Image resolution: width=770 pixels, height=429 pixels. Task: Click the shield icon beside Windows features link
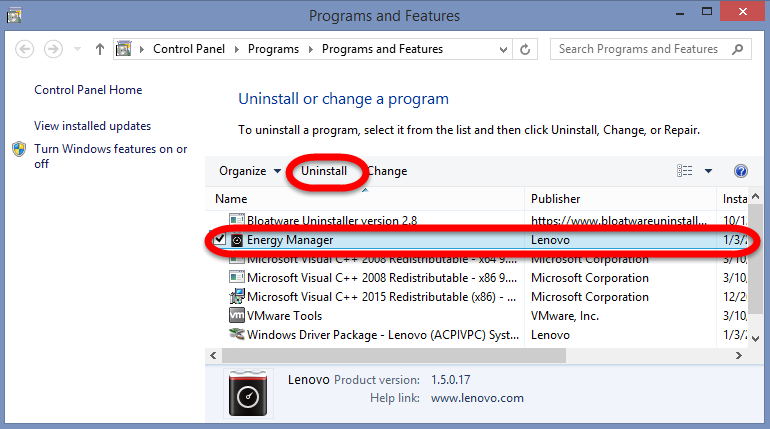[19, 149]
